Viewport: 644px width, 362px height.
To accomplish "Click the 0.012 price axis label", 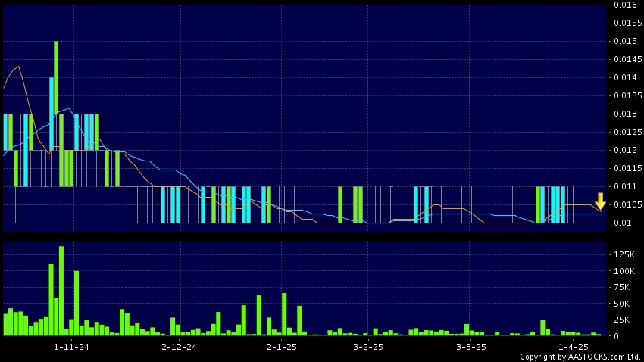I will pos(625,150).
